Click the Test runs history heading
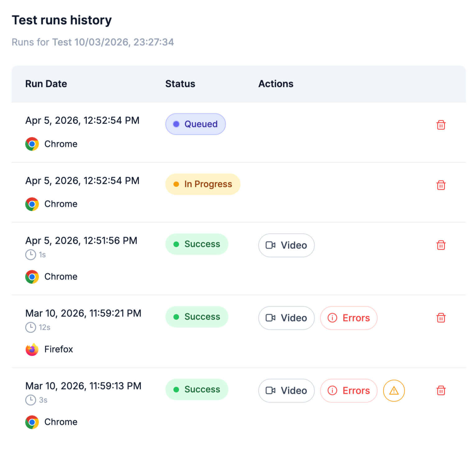 pos(62,20)
